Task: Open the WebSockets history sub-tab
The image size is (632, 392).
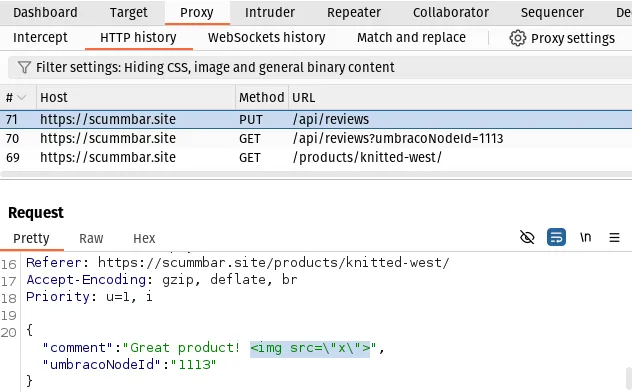Action: (266, 37)
